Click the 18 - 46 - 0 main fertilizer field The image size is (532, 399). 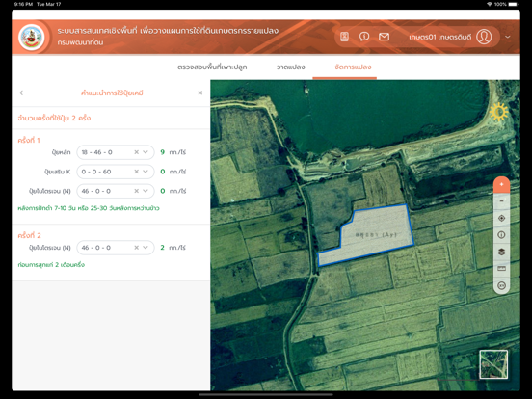(116, 152)
